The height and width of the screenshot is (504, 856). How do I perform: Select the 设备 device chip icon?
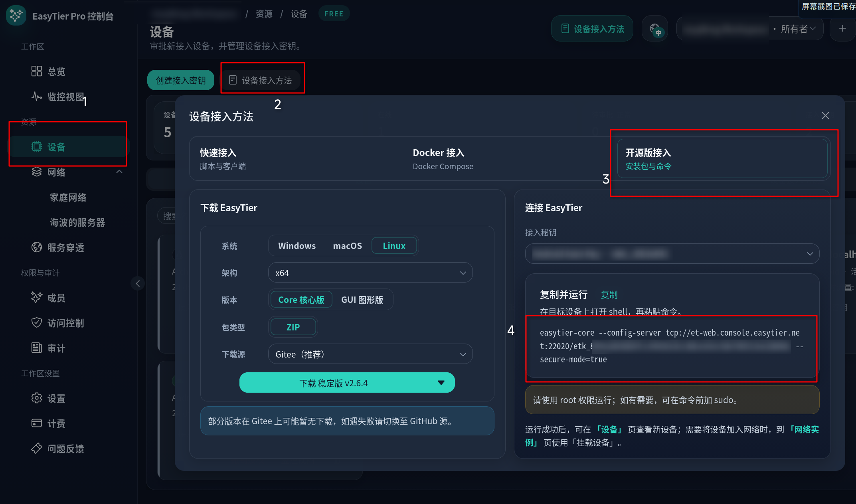tap(37, 147)
